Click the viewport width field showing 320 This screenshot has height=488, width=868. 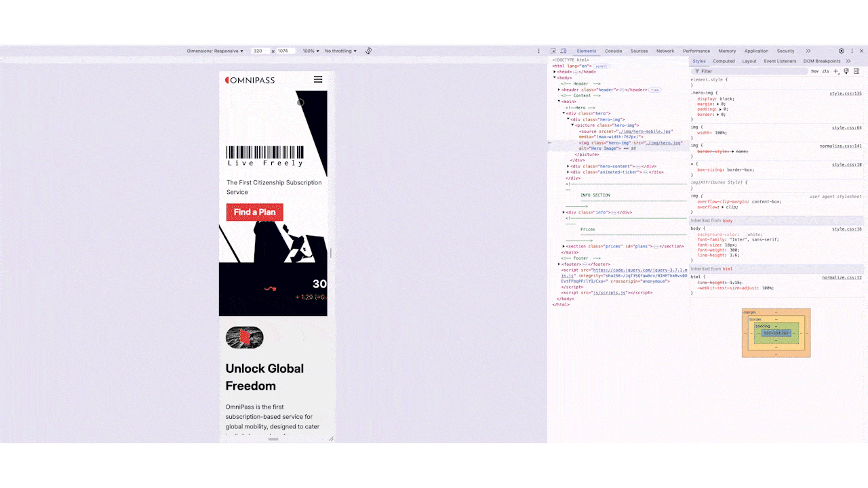260,51
